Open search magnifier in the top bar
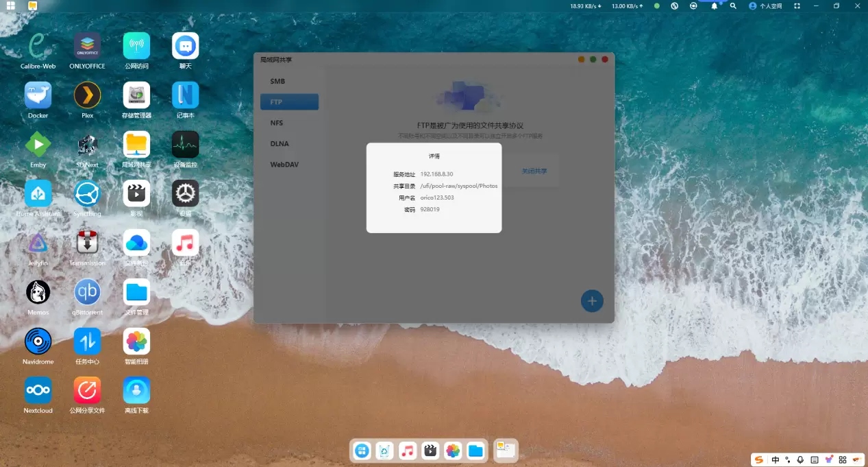This screenshot has height=467, width=868. 733,6
